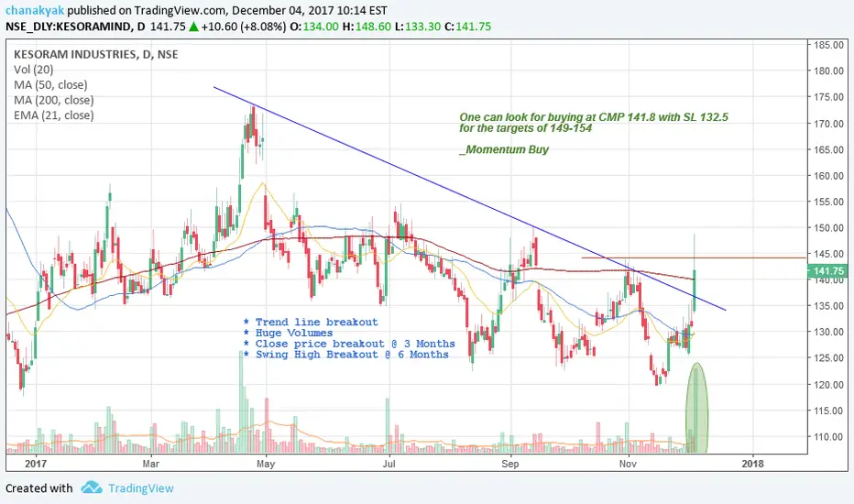This screenshot has height=504, width=854.
Task: Click the NSE_DLY:KESORAMIND symbol text
Action: coord(68,27)
